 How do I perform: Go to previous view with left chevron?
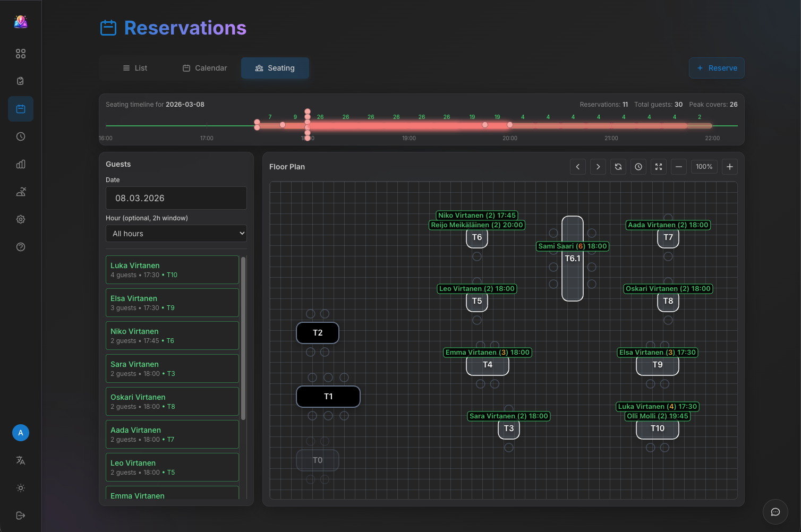click(x=577, y=167)
